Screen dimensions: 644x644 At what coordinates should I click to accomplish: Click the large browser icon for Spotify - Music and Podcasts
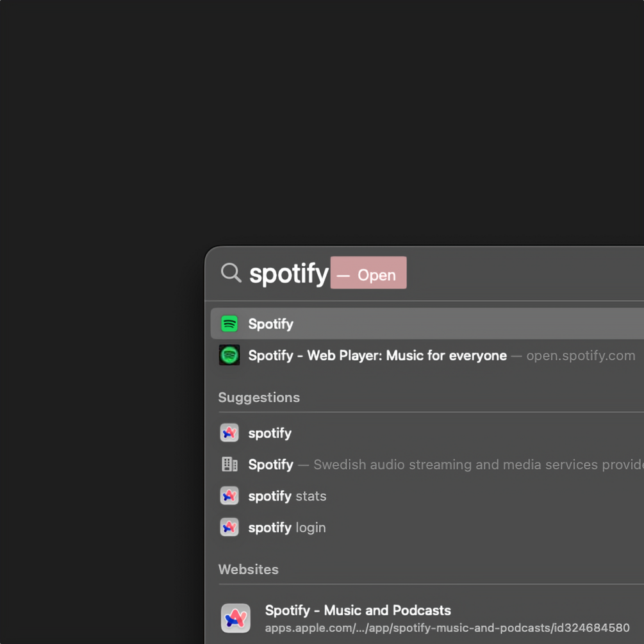point(236,618)
